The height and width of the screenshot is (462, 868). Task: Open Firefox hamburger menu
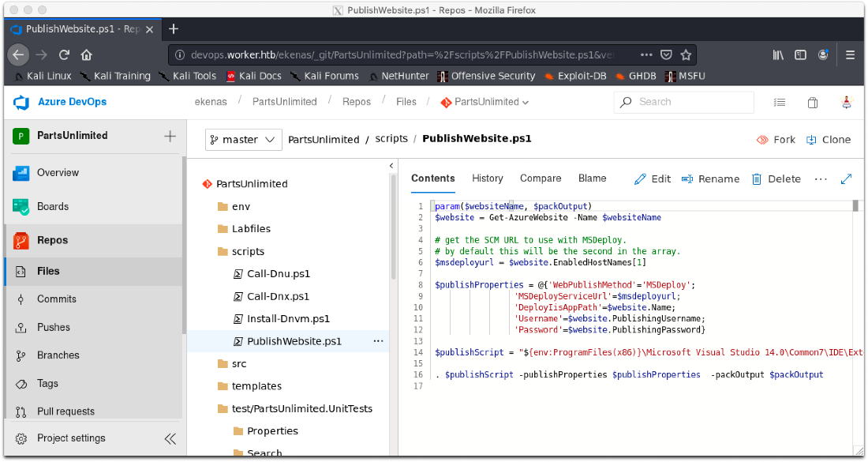[851, 54]
